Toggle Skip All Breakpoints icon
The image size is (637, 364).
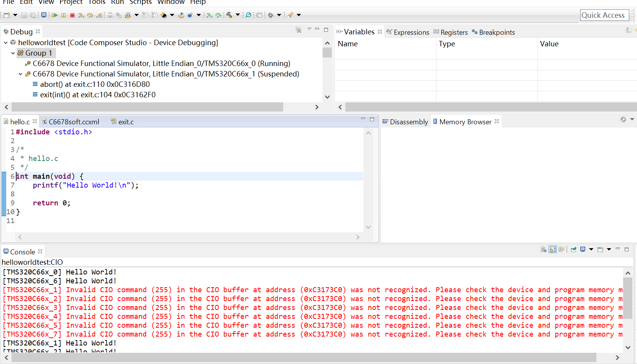pos(248,15)
